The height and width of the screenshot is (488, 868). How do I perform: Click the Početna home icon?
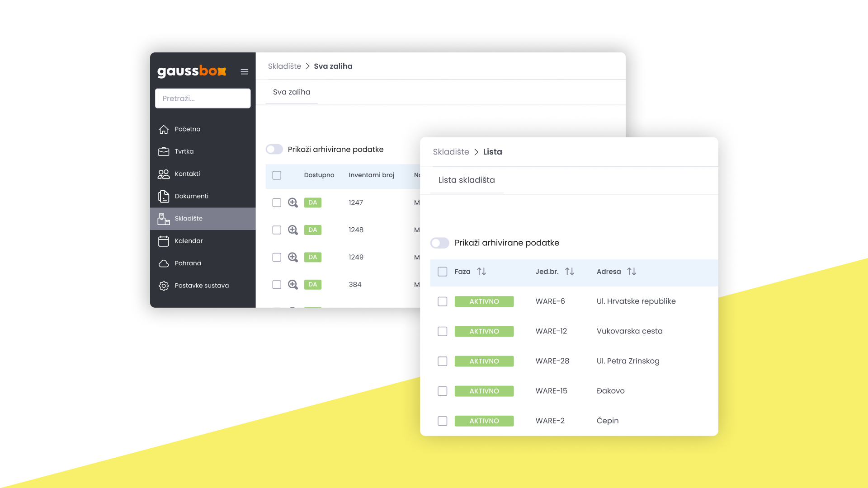tap(164, 129)
